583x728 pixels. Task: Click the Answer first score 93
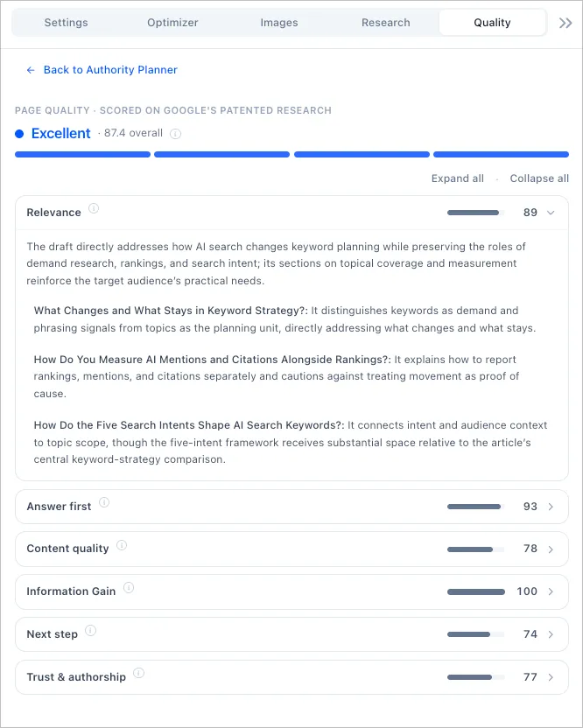[530, 507]
